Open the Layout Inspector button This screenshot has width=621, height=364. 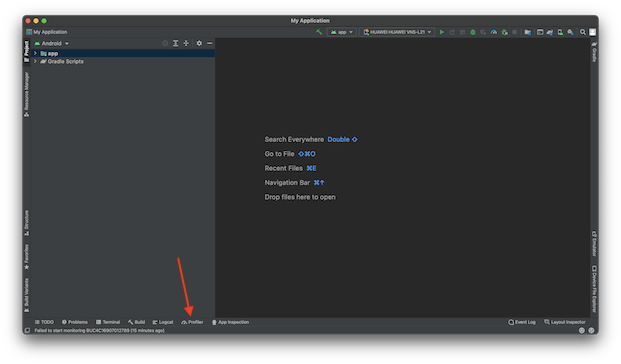(x=565, y=322)
